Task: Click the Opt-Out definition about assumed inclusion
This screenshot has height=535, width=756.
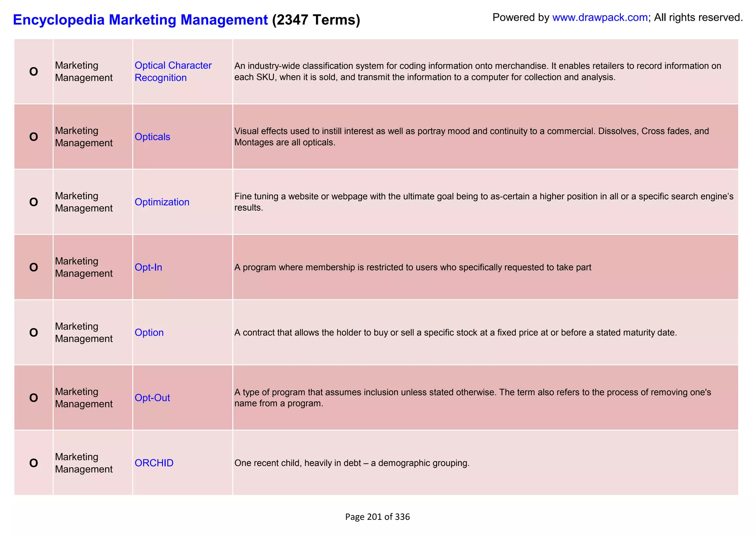Action: pos(473,398)
